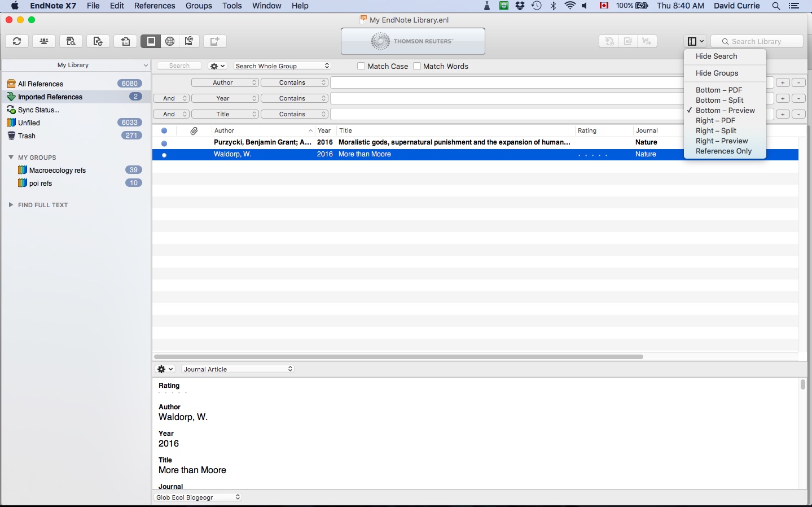Open My Library dropdown
Screen dimensions: 812x507
76,65
